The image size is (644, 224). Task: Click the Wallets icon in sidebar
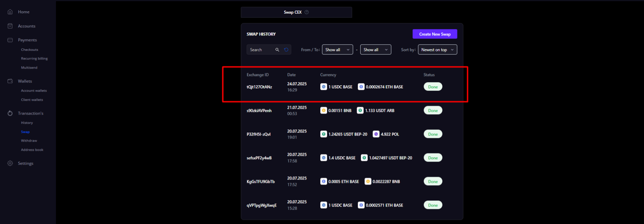pyautogui.click(x=10, y=81)
